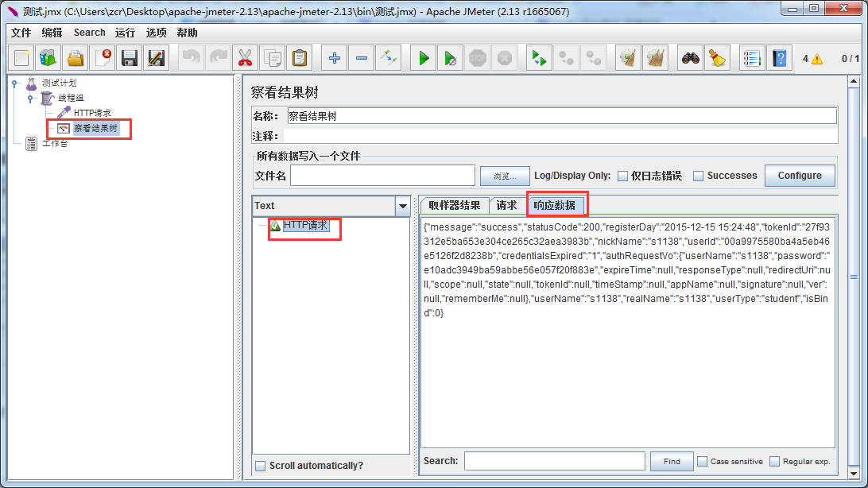Click the 浏览... browse button
The width and height of the screenshot is (868, 488).
(505, 176)
